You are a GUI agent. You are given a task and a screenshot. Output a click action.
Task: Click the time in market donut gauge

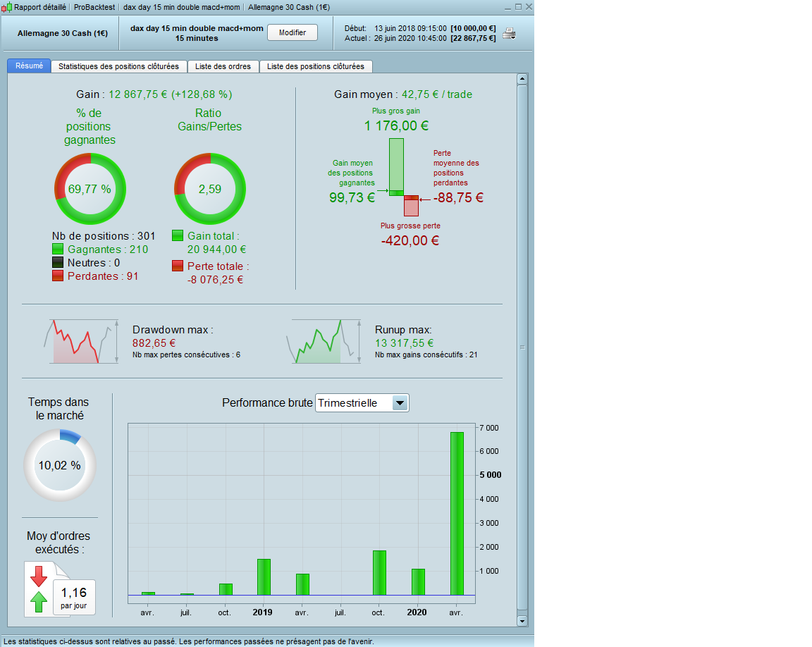tap(60, 465)
